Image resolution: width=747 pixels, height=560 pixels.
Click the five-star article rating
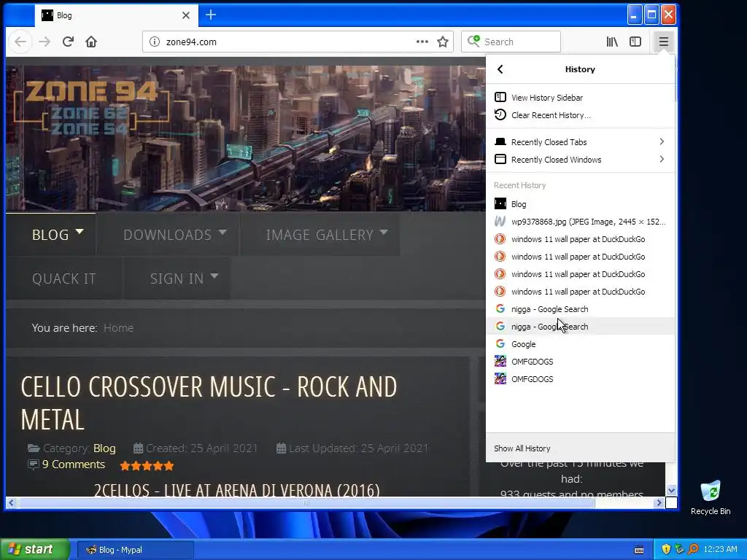147,466
